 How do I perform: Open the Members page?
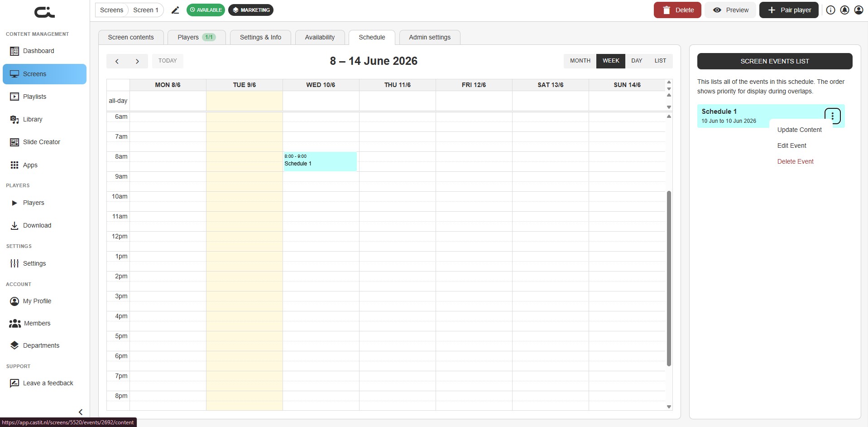click(44, 323)
